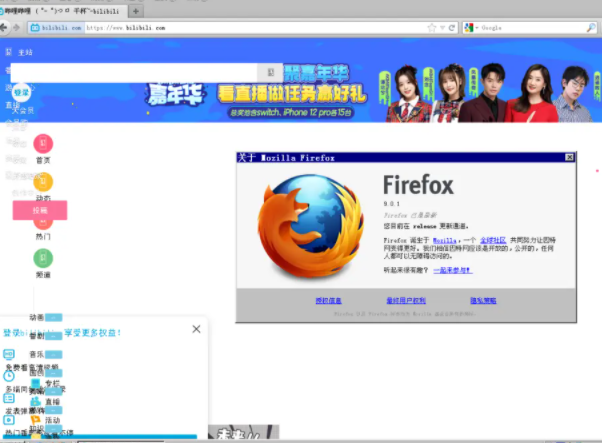Open 隐私策略 link in About Firefox footer

tap(483, 301)
